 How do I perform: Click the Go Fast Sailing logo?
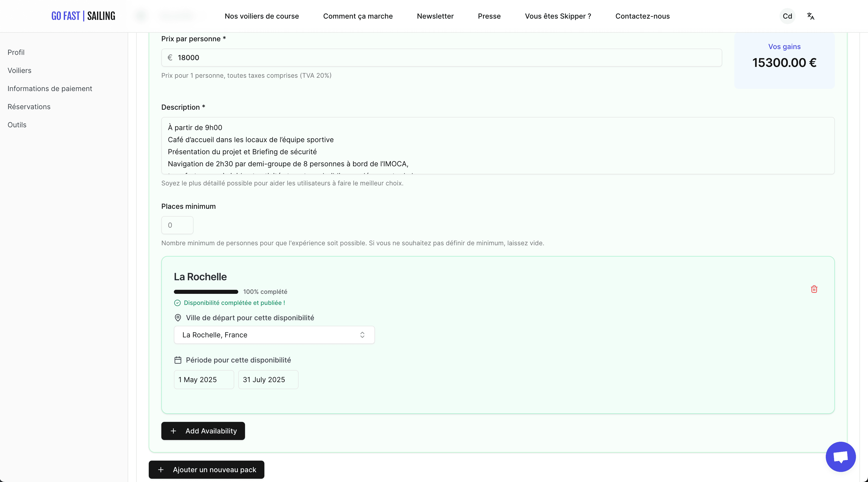click(83, 16)
